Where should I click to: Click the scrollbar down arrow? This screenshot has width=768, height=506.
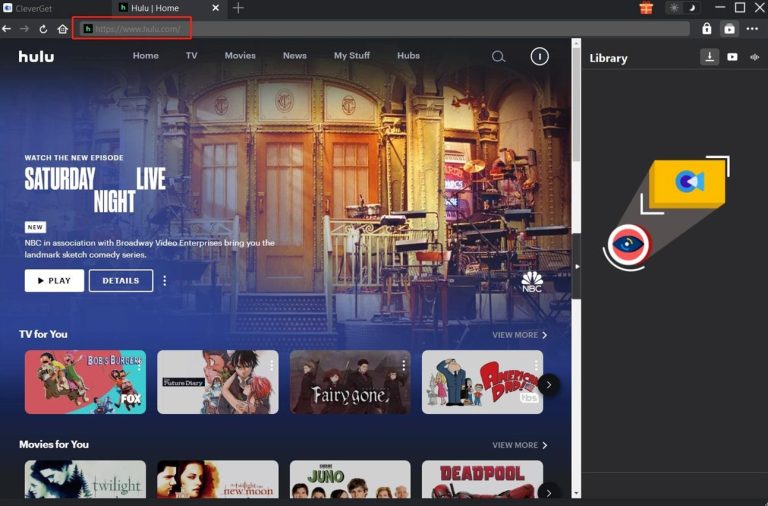pyautogui.click(x=576, y=494)
